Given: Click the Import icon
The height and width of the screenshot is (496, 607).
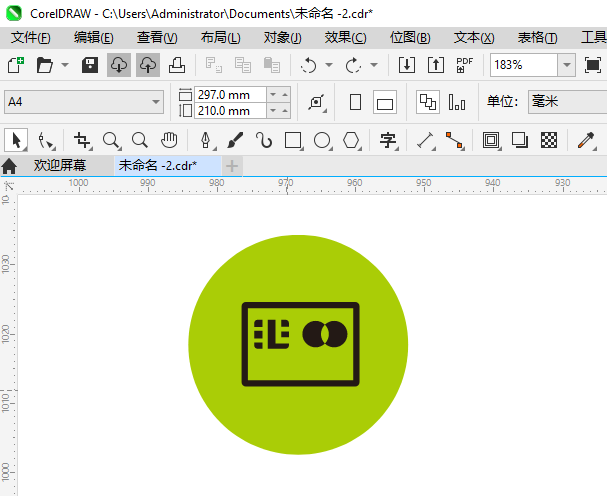Looking at the screenshot, I should pyautogui.click(x=407, y=65).
